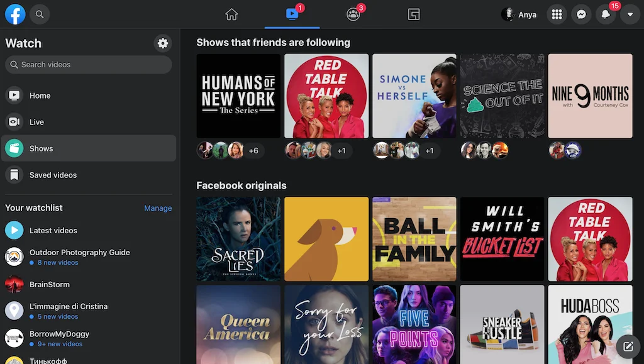This screenshot has width=644, height=364.
Task: Click friend avatars under Science the Out of It
Action: coord(484,150)
